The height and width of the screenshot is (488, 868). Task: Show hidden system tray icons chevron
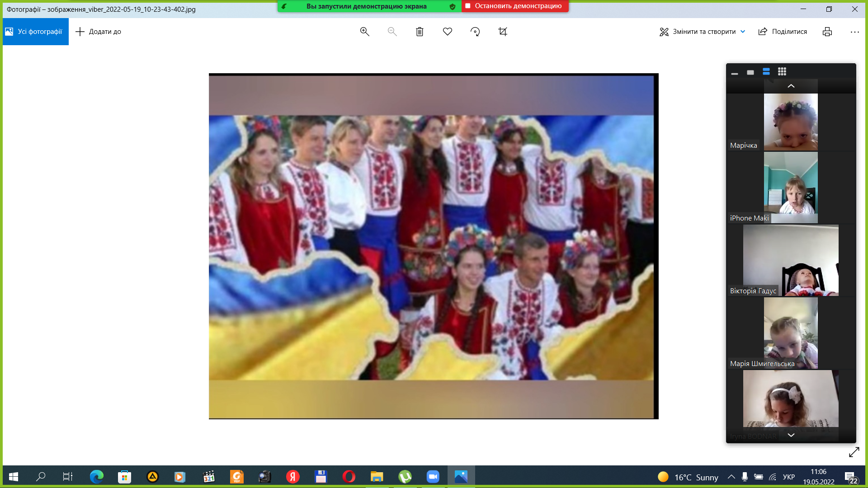(731, 477)
